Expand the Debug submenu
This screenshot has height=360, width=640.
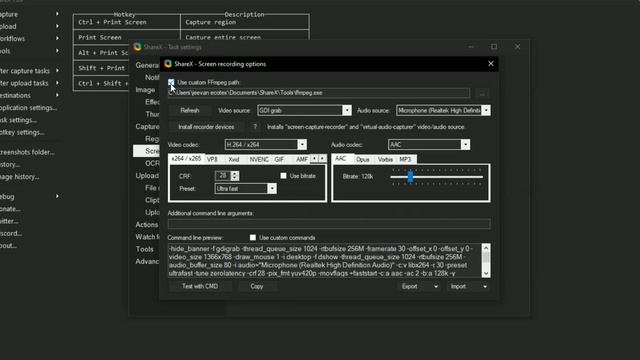[x=57, y=196]
